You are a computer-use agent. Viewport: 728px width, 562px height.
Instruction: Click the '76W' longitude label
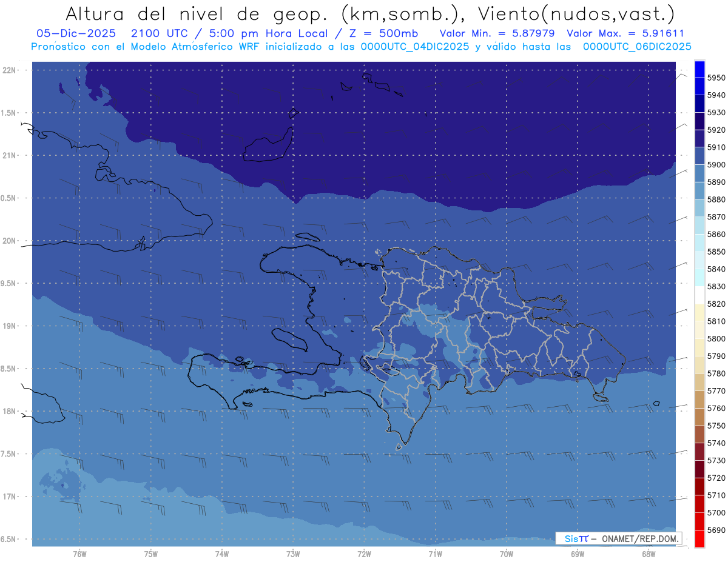coord(79,554)
